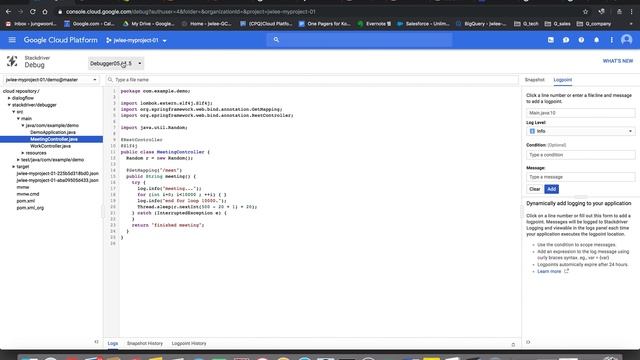Image resolution: width=640 pixels, height=360 pixels.
Task: Open the BigQuery bookmark
Action: (x=481, y=24)
